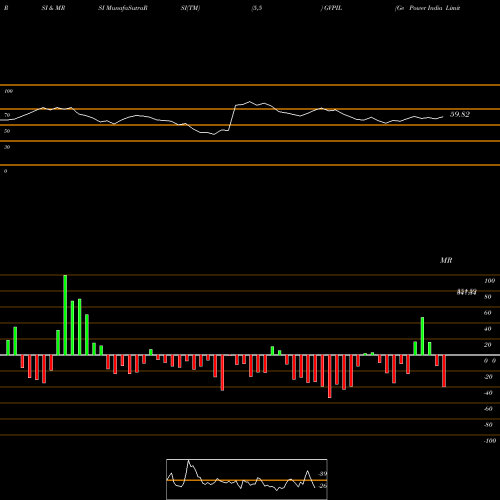Click the 'SI MunafaSutraR' header text
Screen dimensions: 500x500
click(x=123, y=8)
